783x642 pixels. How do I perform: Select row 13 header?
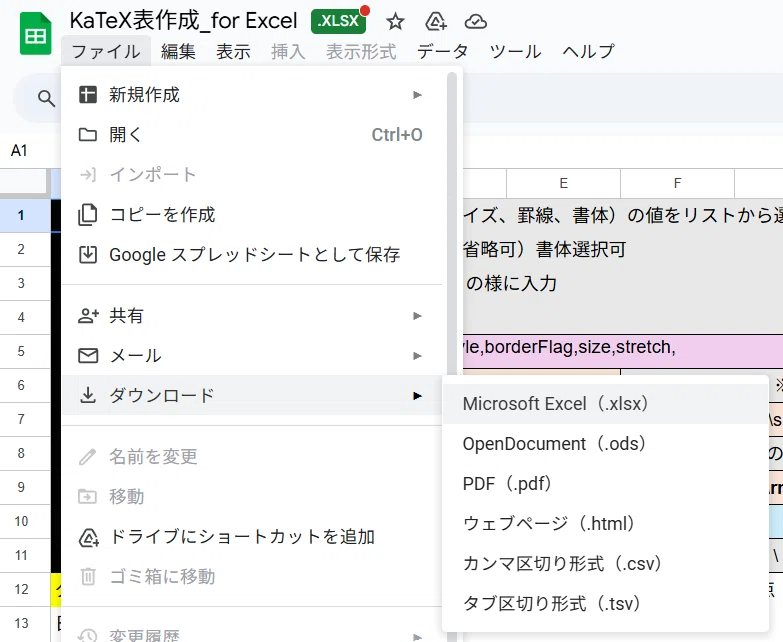pos(25,623)
